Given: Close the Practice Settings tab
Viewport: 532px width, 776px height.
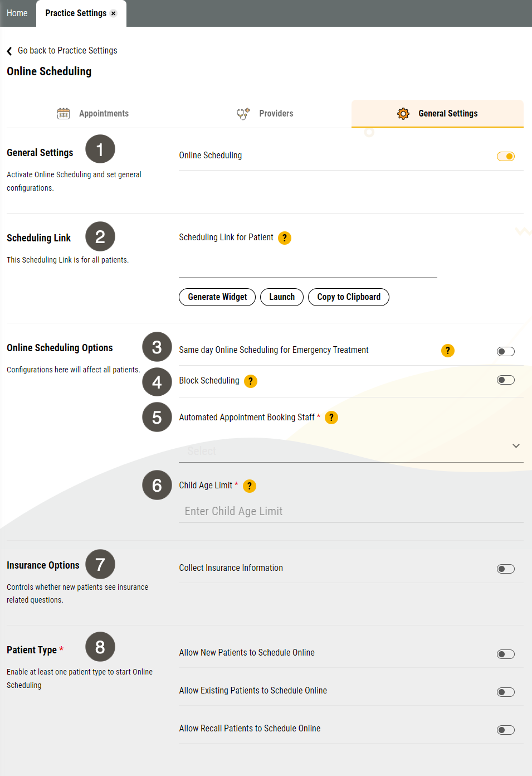Looking at the screenshot, I should 114,13.
